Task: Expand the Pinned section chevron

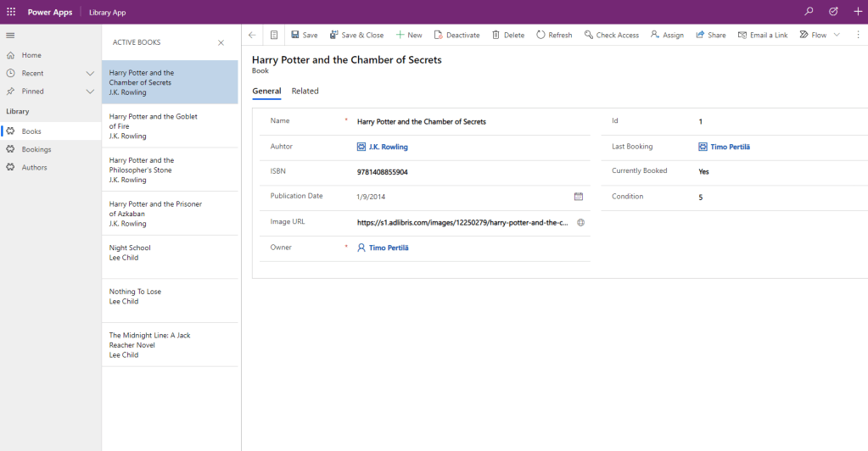Action: point(90,92)
